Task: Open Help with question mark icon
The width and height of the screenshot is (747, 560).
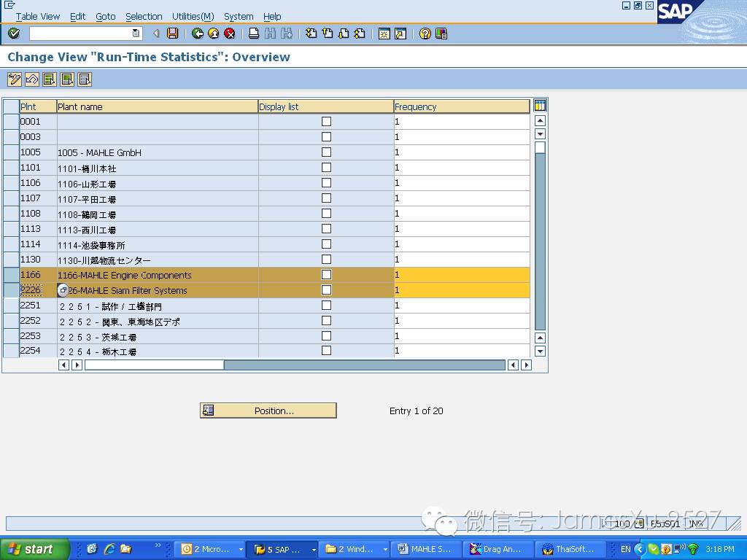Action: click(425, 34)
